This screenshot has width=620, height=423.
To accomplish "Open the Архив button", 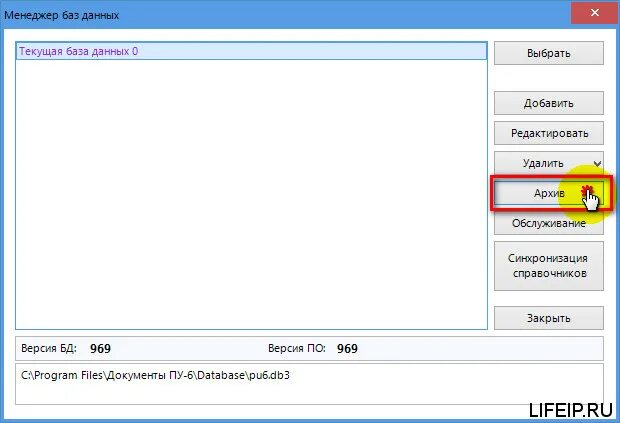I will click(x=548, y=193).
